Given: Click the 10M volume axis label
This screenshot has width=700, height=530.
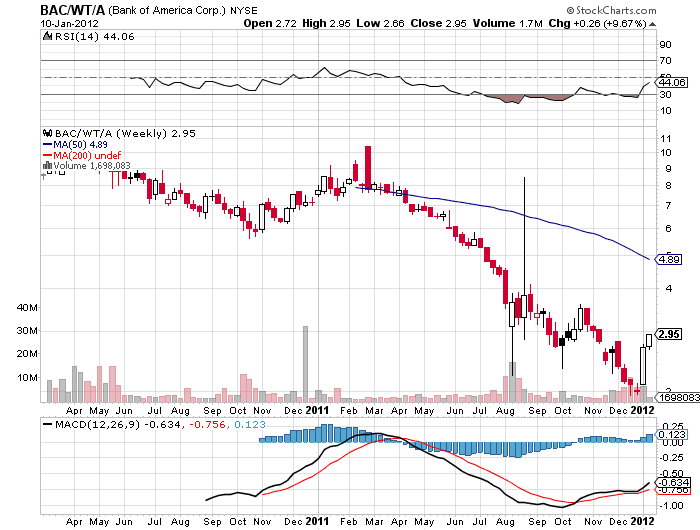Looking at the screenshot, I should [x=27, y=377].
